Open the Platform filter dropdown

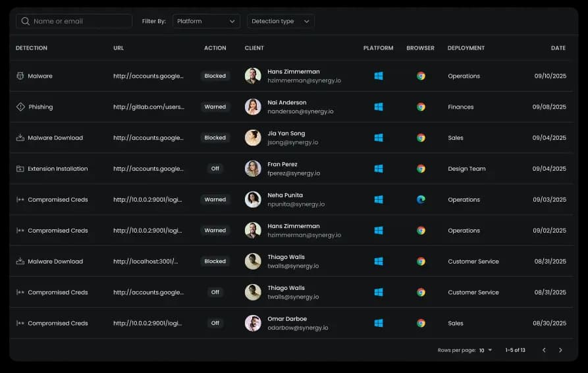coord(206,21)
